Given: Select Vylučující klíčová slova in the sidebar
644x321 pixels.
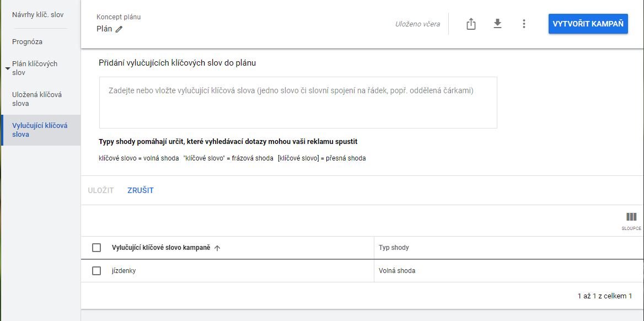Looking at the screenshot, I should [40, 130].
